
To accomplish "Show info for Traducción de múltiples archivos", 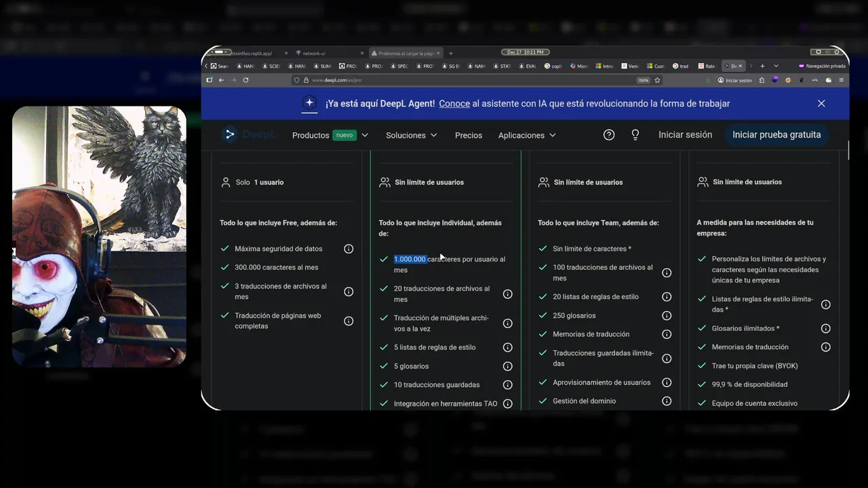I will coord(507,323).
